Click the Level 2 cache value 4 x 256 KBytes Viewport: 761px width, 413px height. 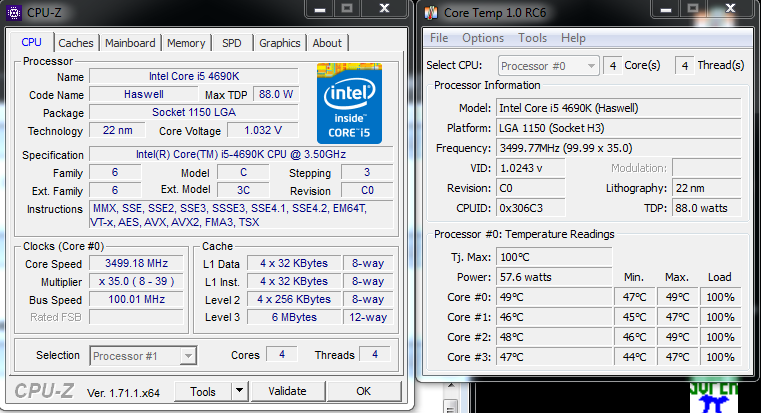(x=294, y=299)
